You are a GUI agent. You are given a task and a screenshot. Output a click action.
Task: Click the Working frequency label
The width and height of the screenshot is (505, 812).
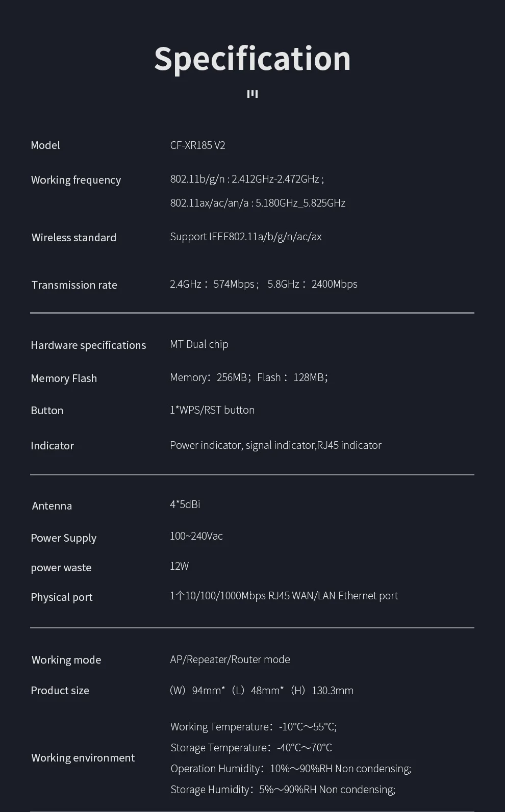point(75,180)
